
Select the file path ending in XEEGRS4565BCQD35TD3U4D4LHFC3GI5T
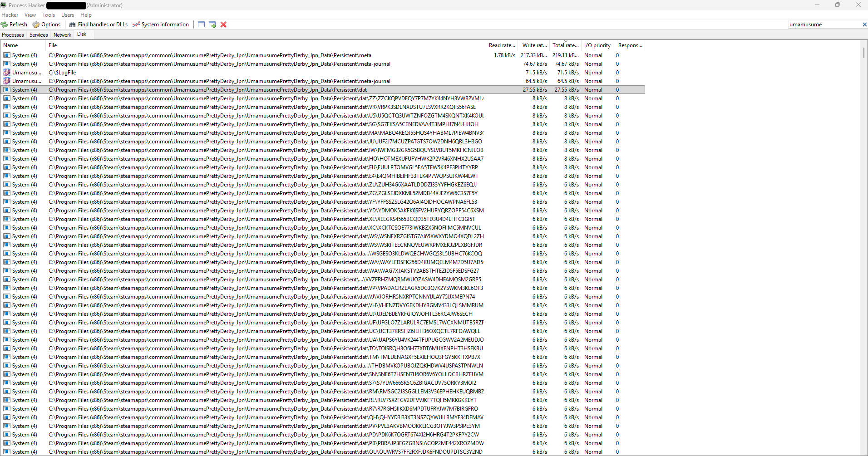pos(262,219)
